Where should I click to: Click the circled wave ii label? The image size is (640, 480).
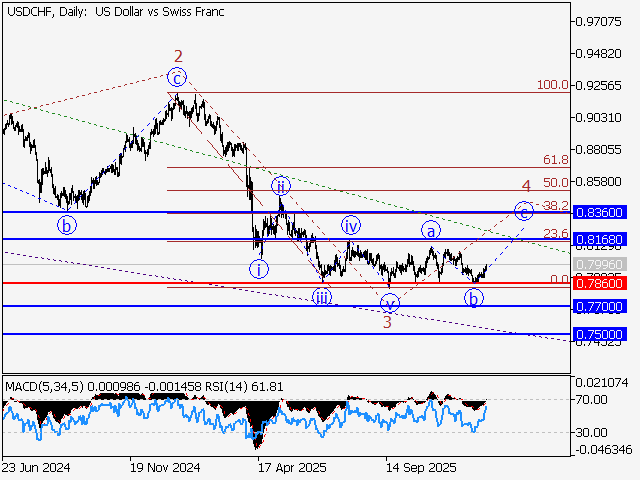pyautogui.click(x=282, y=186)
